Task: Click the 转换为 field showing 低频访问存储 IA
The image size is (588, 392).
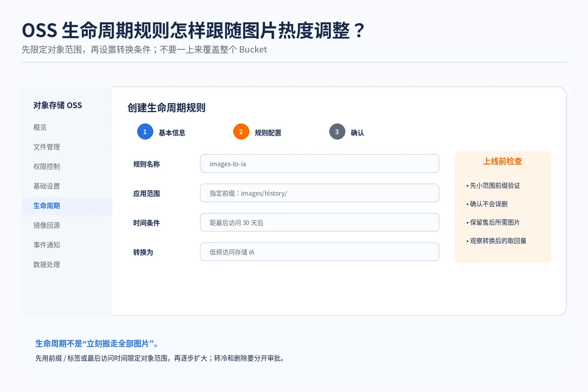Action: click(x=320, y=252)
